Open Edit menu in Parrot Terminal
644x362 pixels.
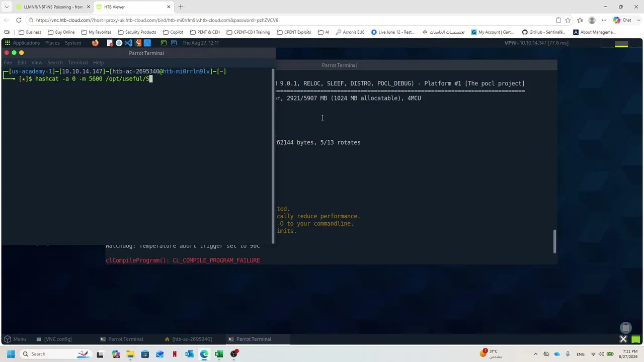22,62
